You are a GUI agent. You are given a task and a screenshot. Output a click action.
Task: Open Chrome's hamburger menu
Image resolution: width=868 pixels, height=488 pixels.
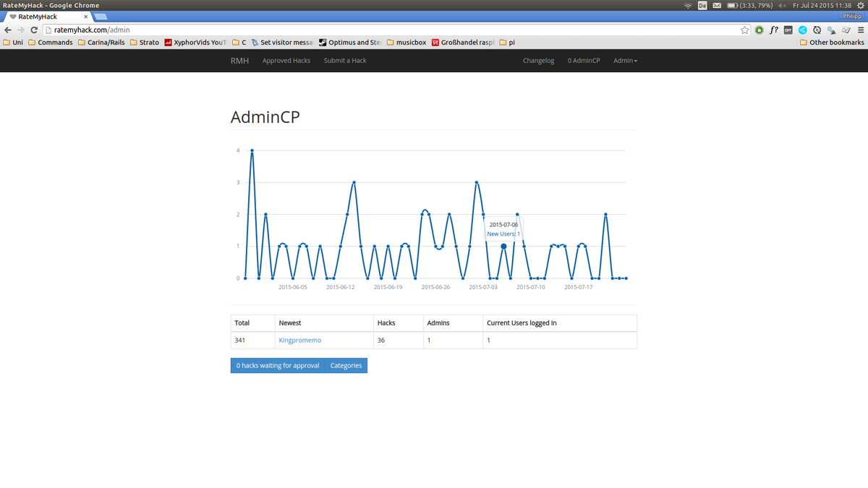tap(861, 30)
